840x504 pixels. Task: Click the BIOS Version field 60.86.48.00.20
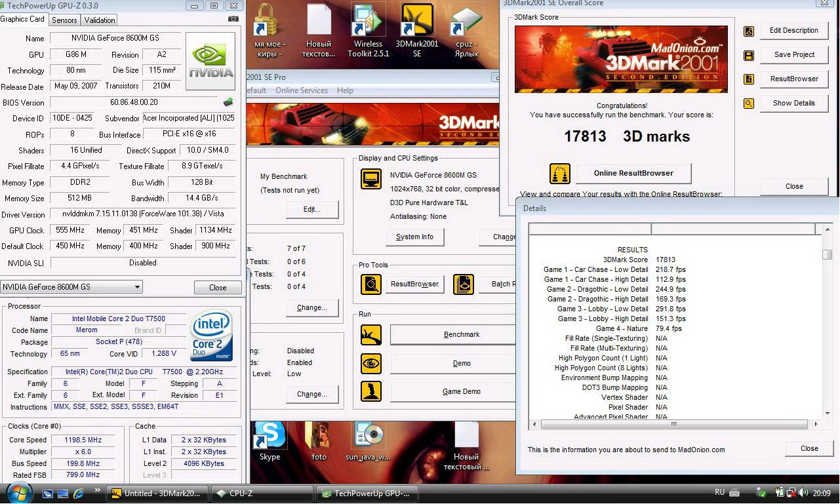click(x=134, y=102)
